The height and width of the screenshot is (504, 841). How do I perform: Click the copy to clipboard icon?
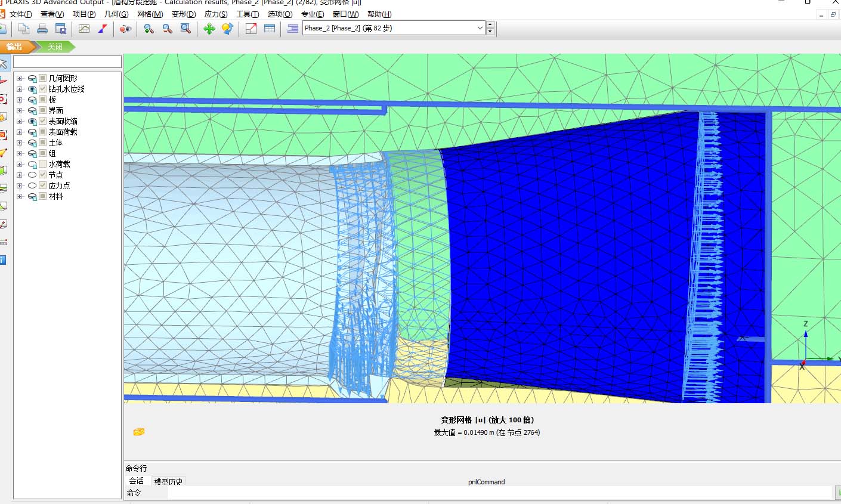24,29
